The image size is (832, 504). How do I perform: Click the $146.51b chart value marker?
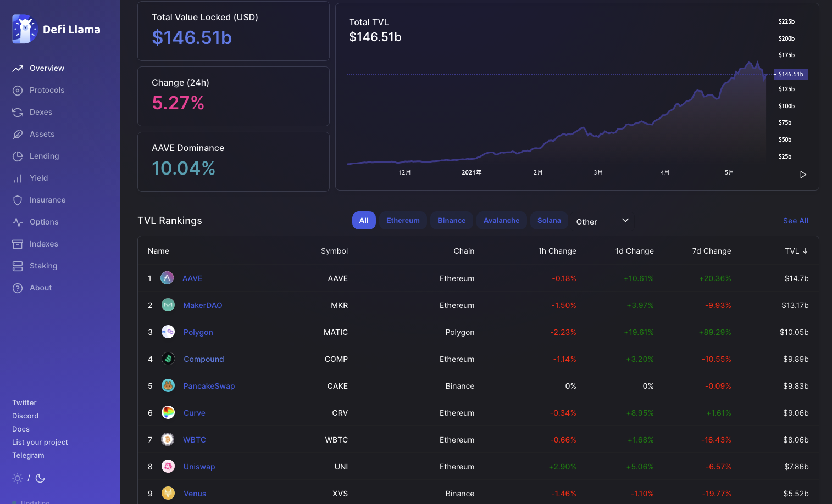(x=791, y=74)
